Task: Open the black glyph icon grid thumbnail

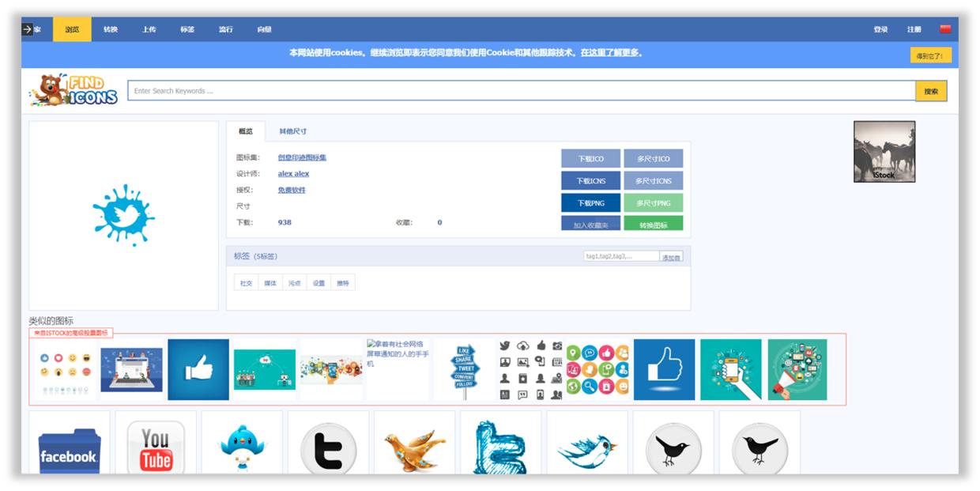Action: coord(531,369)
